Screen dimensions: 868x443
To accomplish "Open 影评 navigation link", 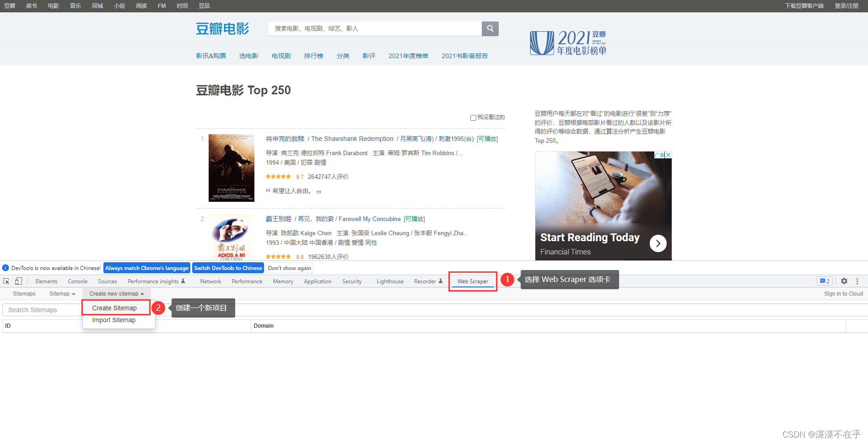I will pyautogui.click(x=369, y=56).
